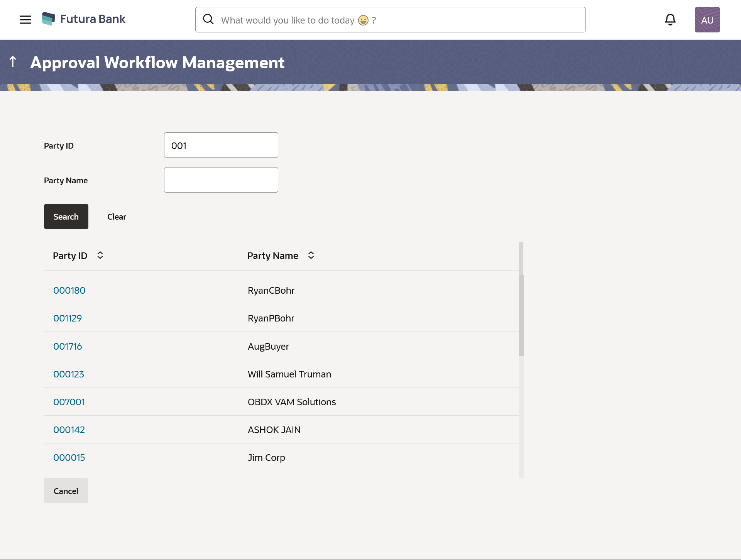This screenshot has width=741, height=560.
Task: Go back using the up arrow
Action: click(13, 62)
